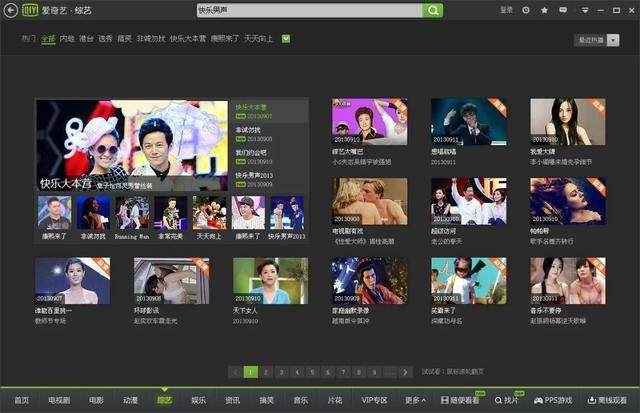This screenshot has width=640, height=413.
Task: Switch to the VIP专区 tab
Action: click(373, 400)
